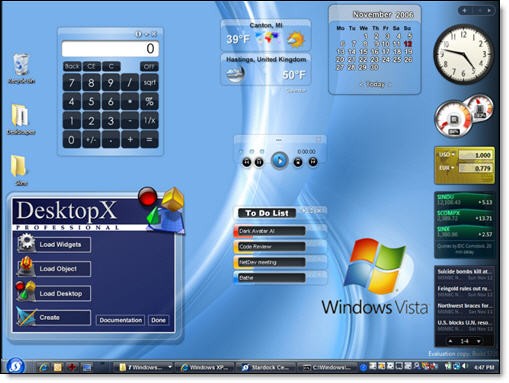Click the calculator CE button
The image size is (509, 383).
[x=91, y=66]
